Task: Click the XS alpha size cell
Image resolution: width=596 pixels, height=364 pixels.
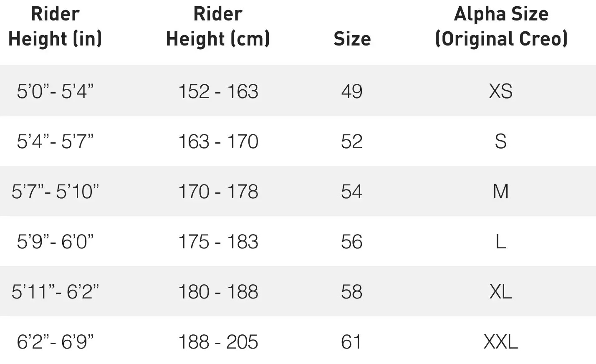Action: point(500,91)
